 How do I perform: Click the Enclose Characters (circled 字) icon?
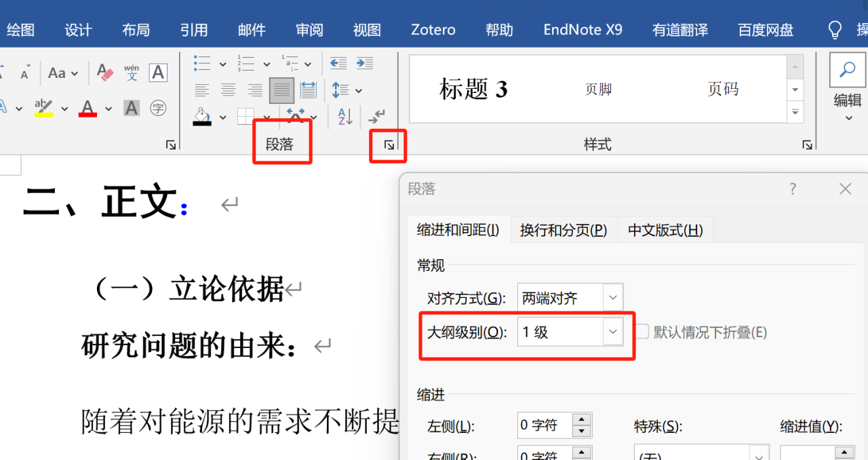[158, 108]
